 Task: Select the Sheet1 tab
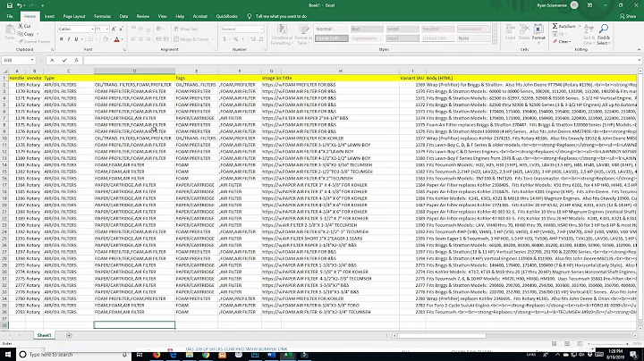click(44, 336)
